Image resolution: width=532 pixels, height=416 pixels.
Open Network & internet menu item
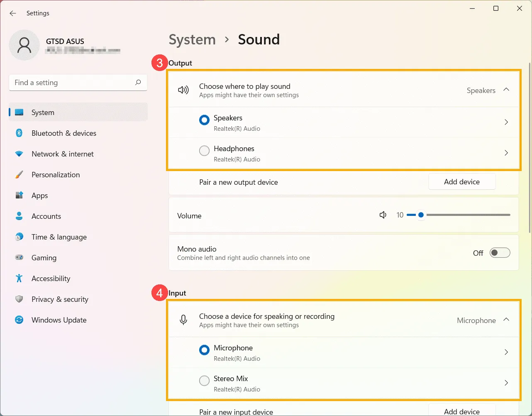[62, 154]
